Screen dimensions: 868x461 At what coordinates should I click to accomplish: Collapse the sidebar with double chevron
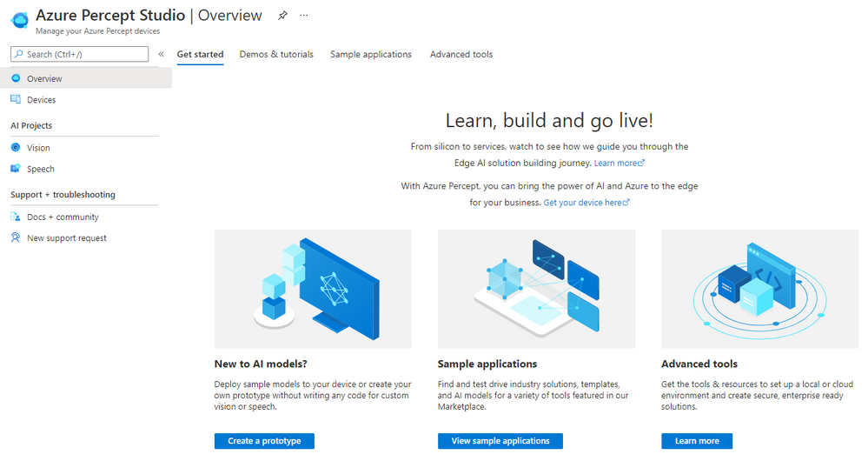(x=161, y=54)
